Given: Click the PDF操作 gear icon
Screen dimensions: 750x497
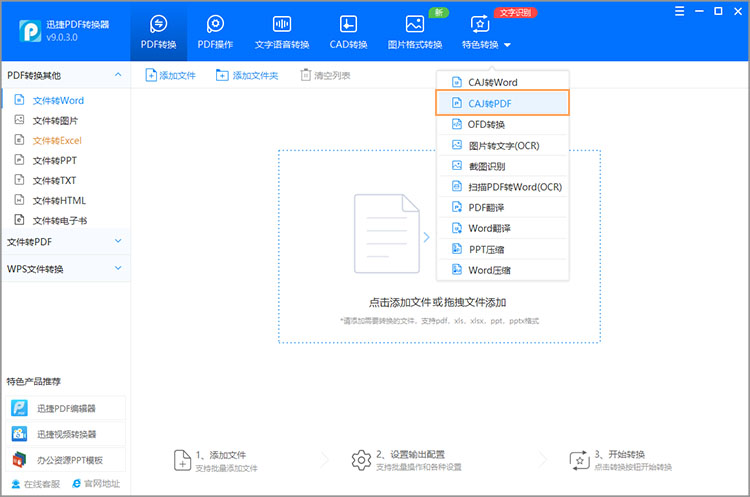Looking at the screenshot, I should tap(215, 23).
